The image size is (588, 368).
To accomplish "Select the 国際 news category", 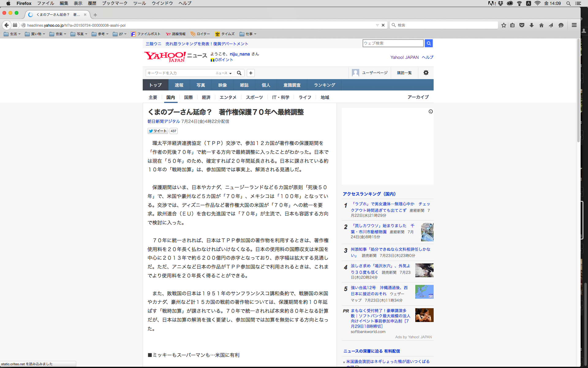I will point(188,97).
